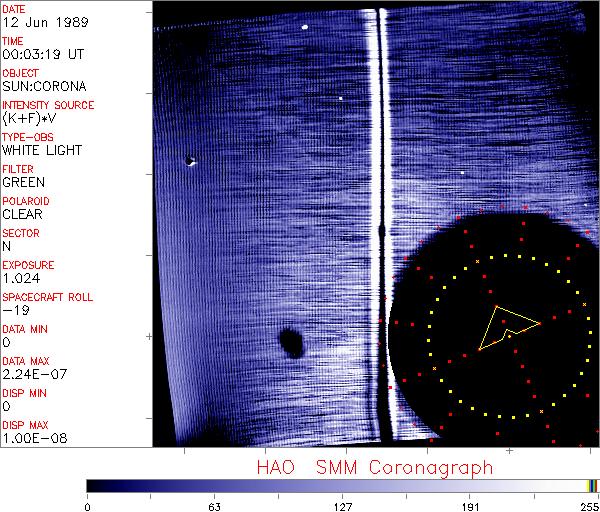
Task: Click the yellow-blue end of the color bar
Action: [593, 485]
